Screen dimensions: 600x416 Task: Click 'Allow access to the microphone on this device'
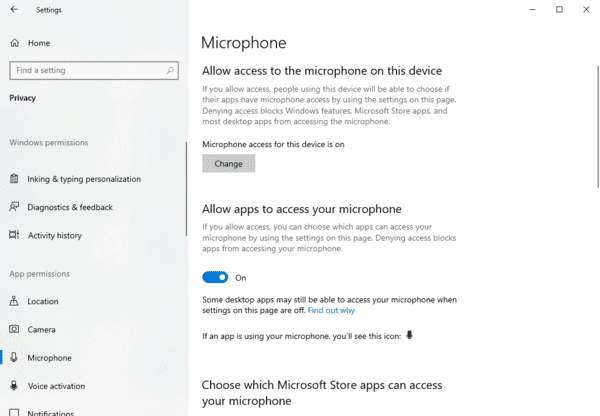click(x=322, y=71)
